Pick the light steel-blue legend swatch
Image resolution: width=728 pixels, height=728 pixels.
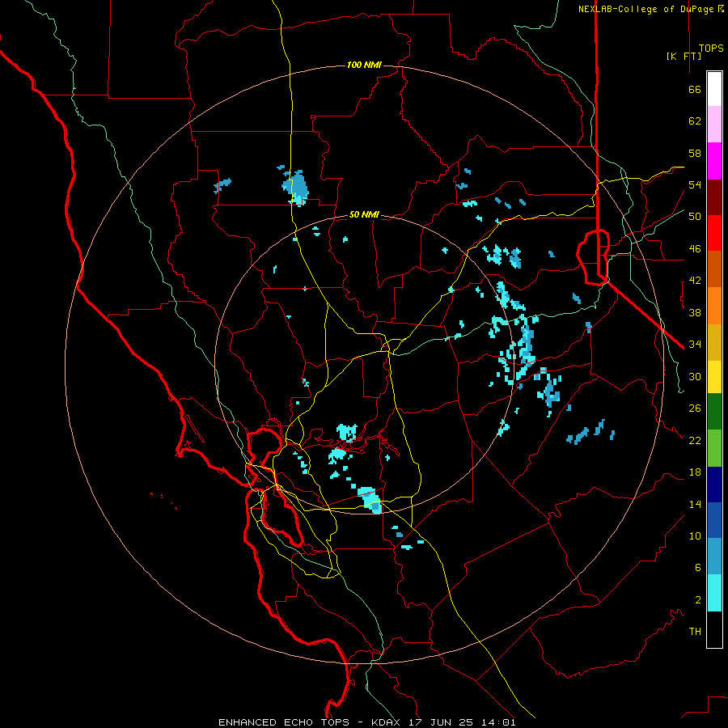714,557
